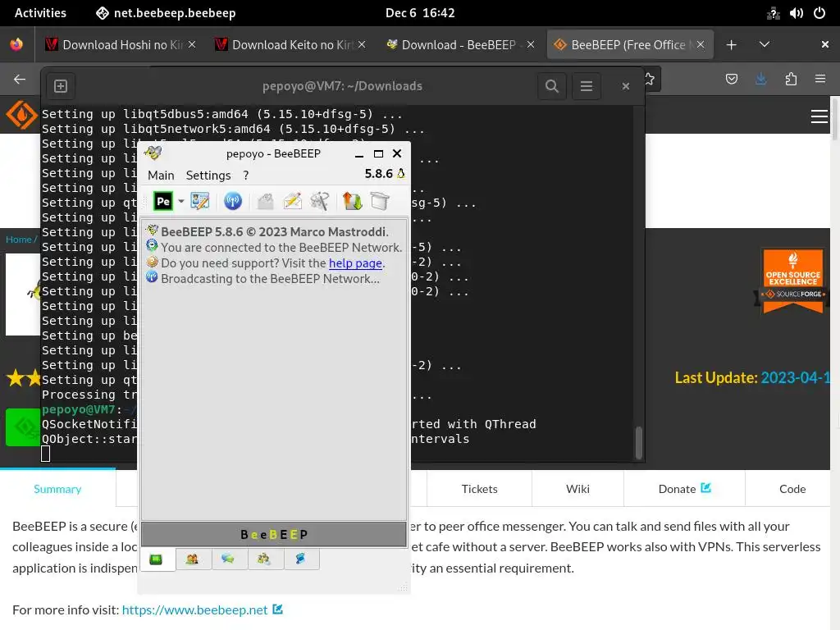Click the envelope with pencil message icon
This screenshot has width=840, height=630.
pyautogui.click(x=293, y=202)
